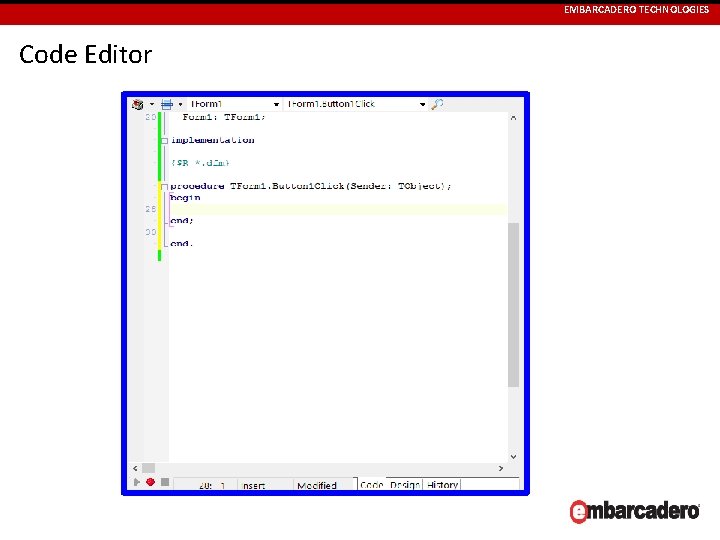Viewport: 720px width, 540px height.
Task: Click the Embarcadero logo on the slide
Action: [635, 511]
